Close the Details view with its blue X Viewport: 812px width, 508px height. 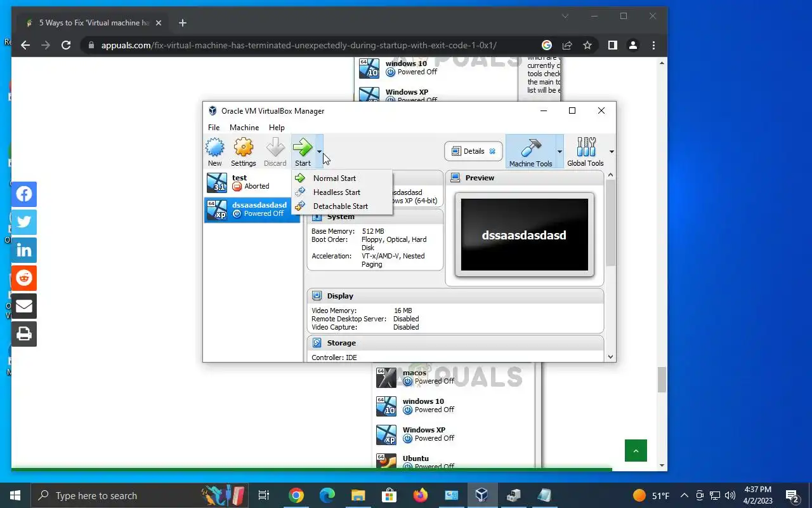point(492,151)
